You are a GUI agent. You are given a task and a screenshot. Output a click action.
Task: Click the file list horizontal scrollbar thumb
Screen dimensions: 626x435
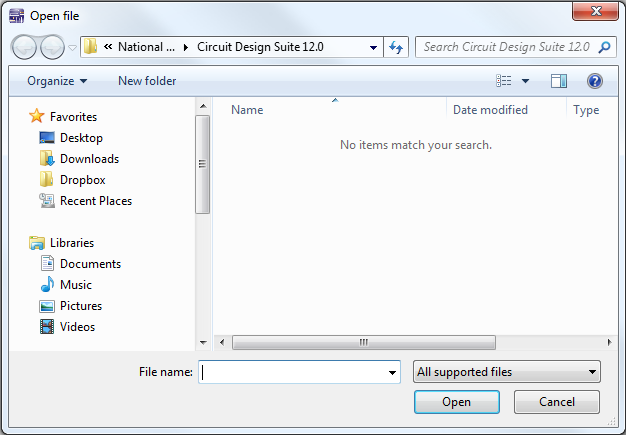(x=364, y=342)
